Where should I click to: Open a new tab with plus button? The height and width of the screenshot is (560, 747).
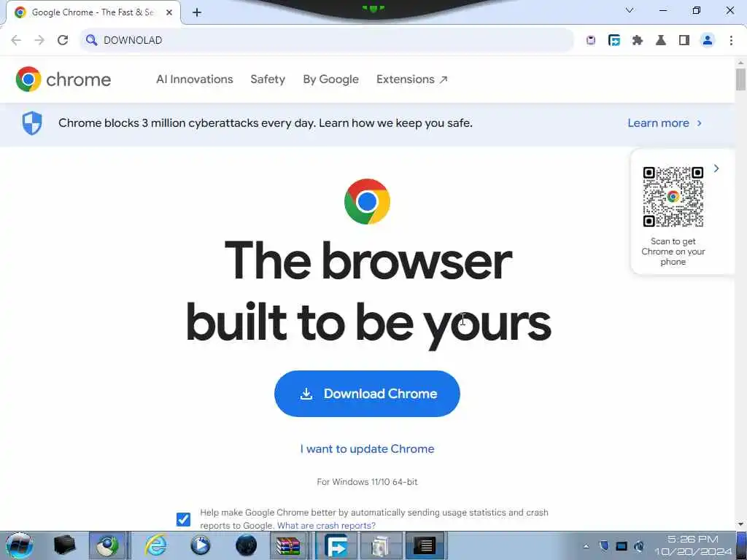[197, 12]
